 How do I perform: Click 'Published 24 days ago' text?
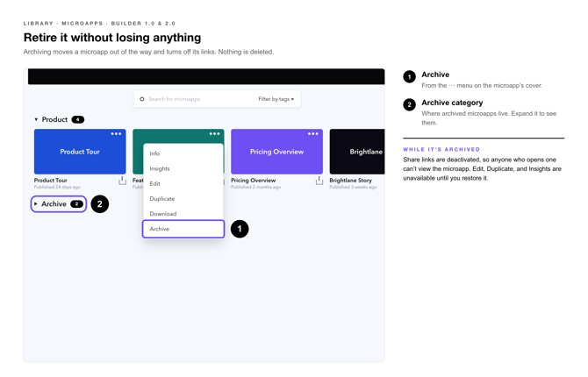click(57, 187)
